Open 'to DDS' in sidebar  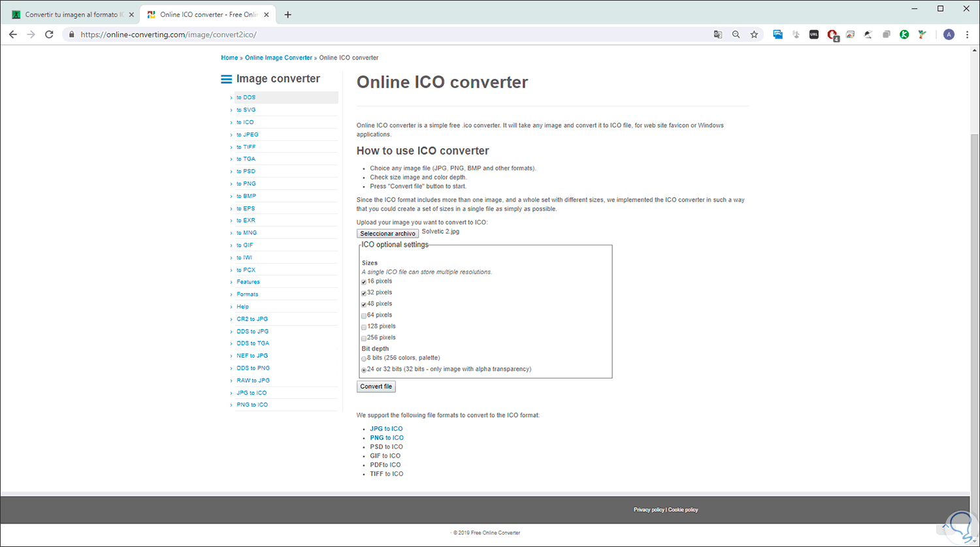pos(246,97)
